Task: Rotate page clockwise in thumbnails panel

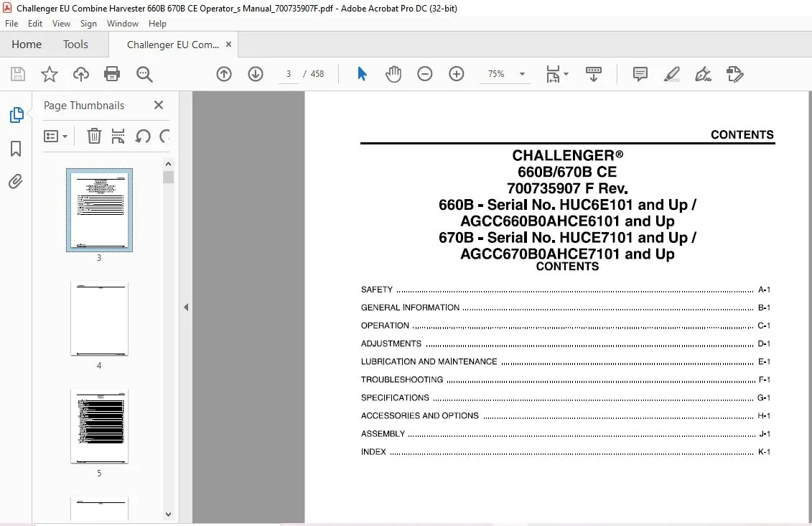Action: pos(164,137)
